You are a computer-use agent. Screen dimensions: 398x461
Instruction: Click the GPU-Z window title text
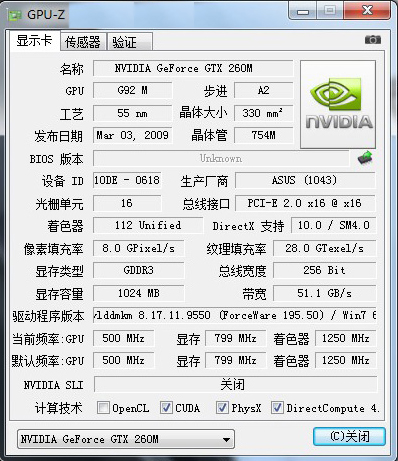point(46,14)
